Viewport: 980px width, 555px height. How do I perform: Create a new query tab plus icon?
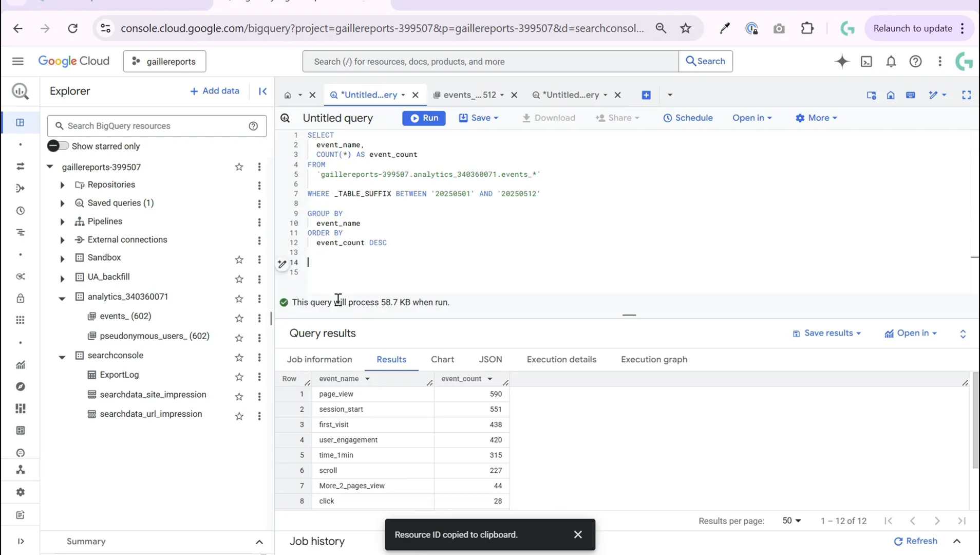point(646,95)
